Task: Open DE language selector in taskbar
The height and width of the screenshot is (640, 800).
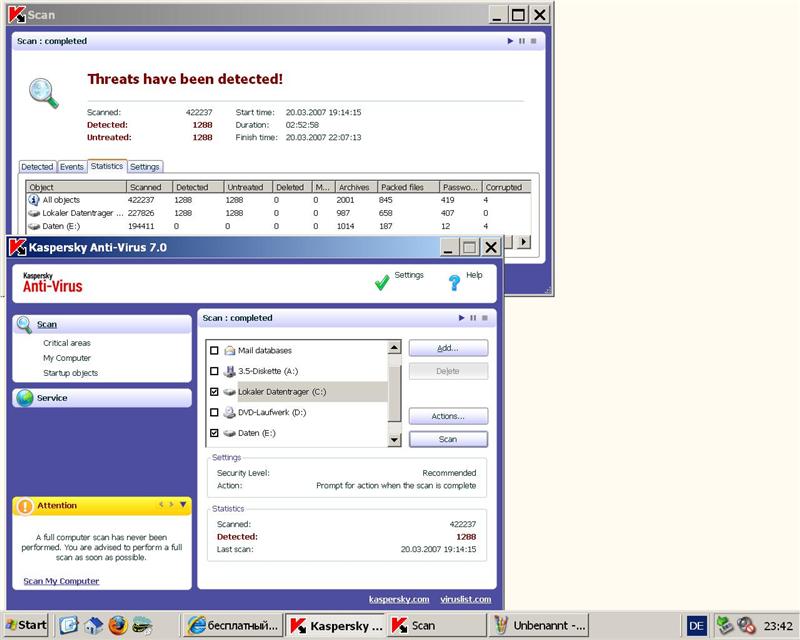Action: tap(696, 626)
